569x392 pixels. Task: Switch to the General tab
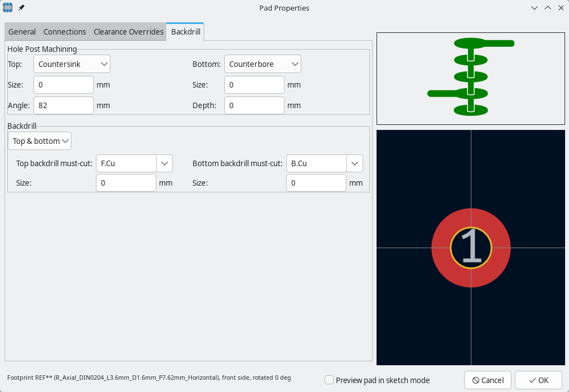(22, 32)
